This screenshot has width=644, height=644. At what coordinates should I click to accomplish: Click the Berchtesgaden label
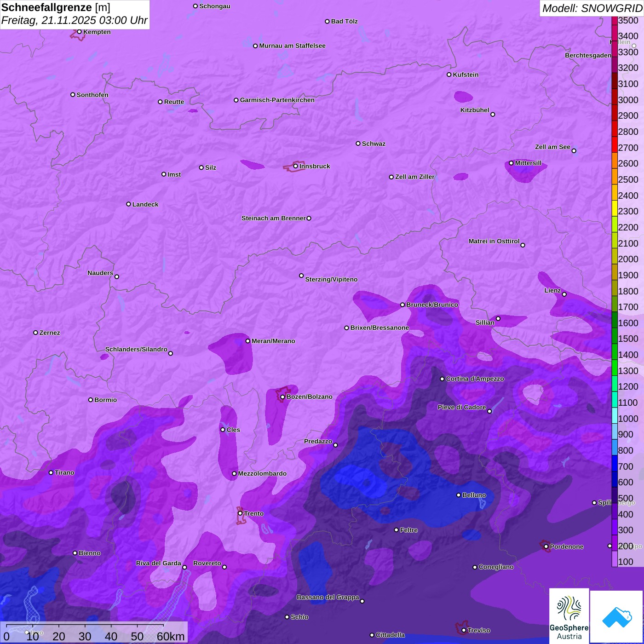[x=588, y=55]
